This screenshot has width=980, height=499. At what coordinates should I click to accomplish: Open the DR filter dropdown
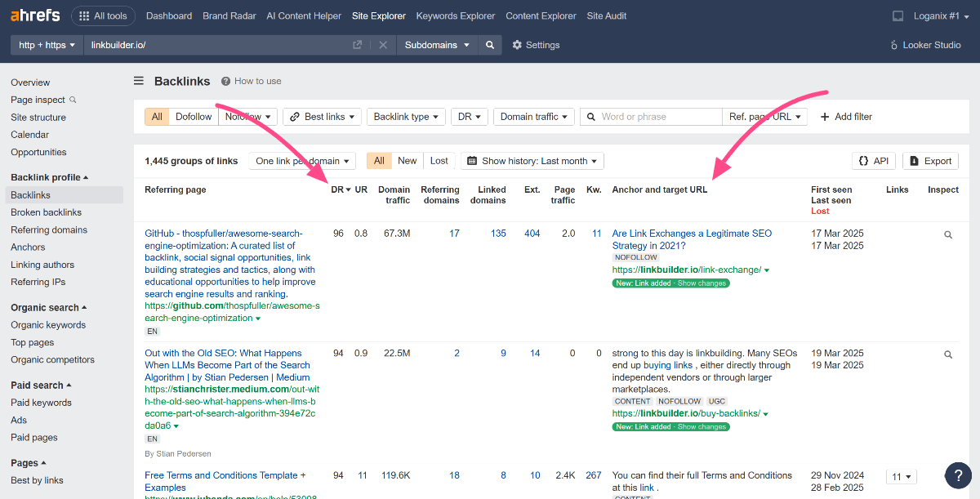(469, 117)
